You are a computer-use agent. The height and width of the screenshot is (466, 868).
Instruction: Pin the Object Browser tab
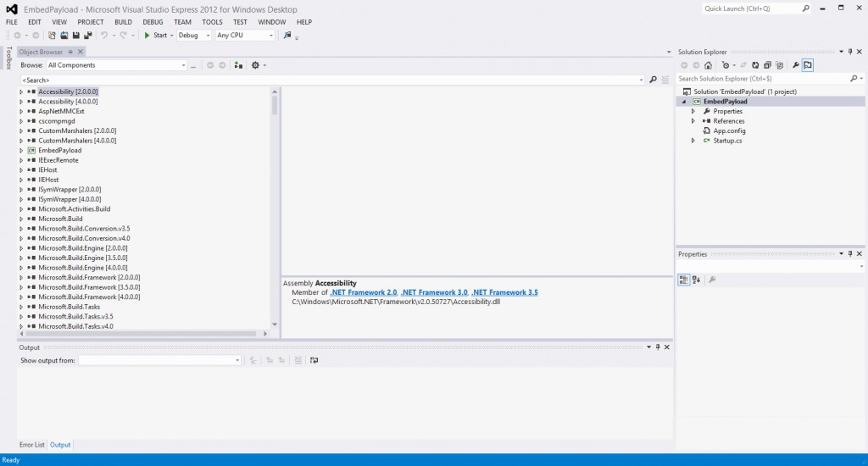(x=70, y=52)
